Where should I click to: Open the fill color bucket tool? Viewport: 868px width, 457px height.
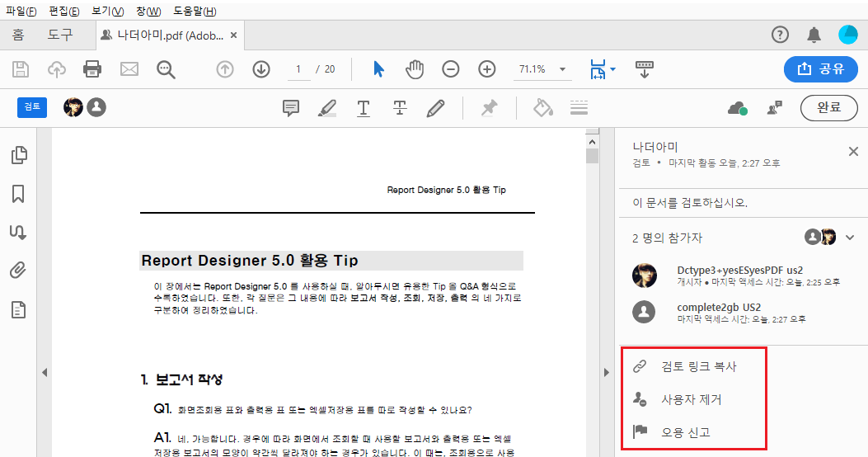542,107
